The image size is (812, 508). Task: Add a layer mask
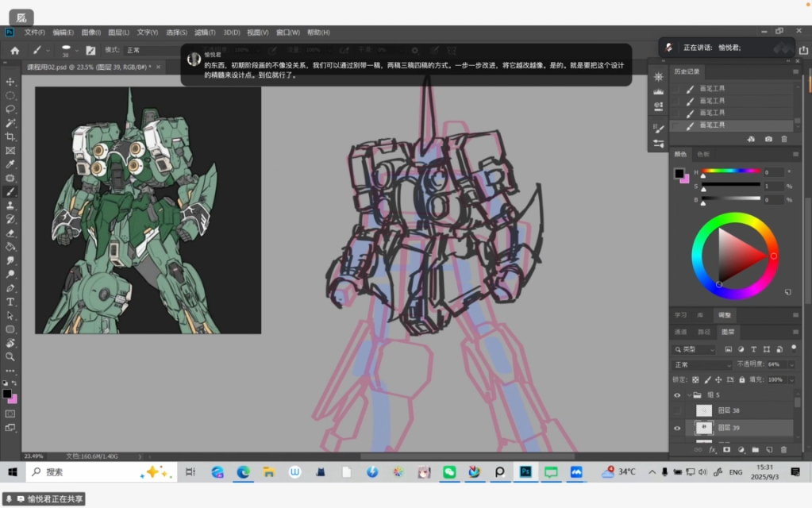pos(726,449)
